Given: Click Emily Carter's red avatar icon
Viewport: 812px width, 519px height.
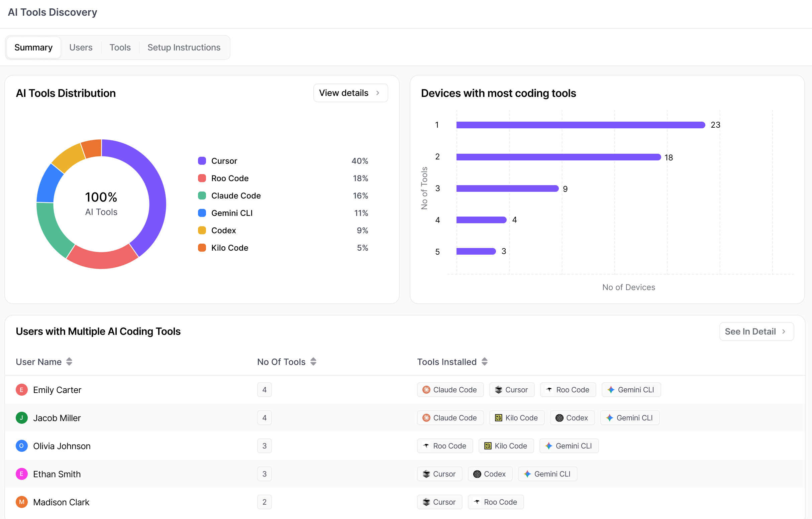Looking at the screenshot, I should click(22, 390).
